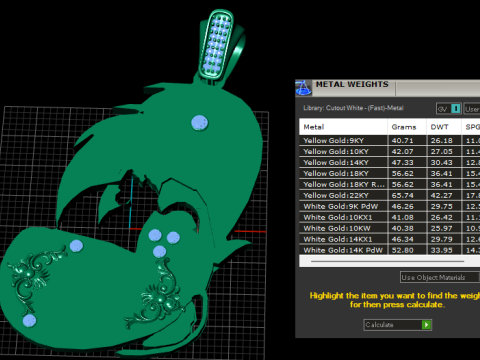Open the Use Object Materials dropdown
Image resolution: width=480 pixels, height=360 pixels.
click(439, 277)
